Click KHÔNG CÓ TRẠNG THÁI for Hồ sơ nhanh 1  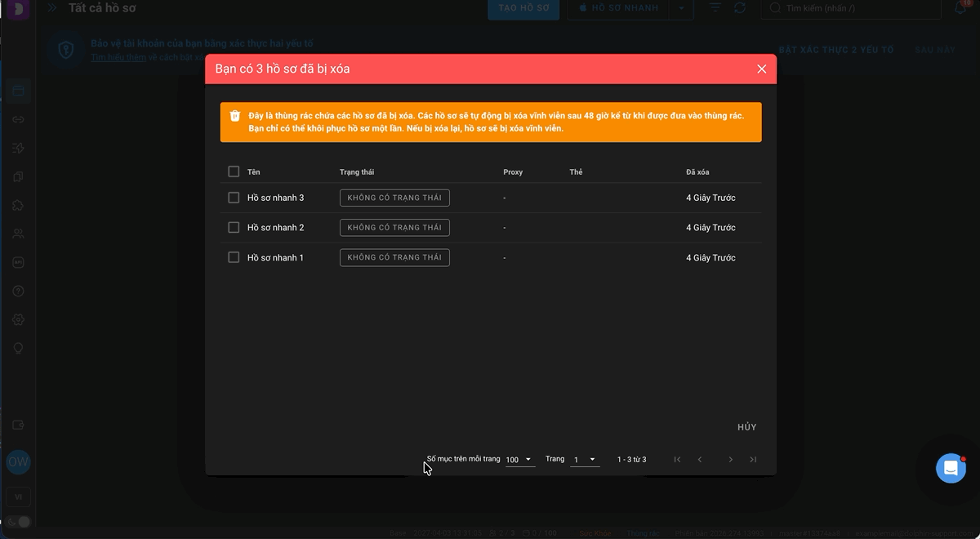[x=394, y=257]
